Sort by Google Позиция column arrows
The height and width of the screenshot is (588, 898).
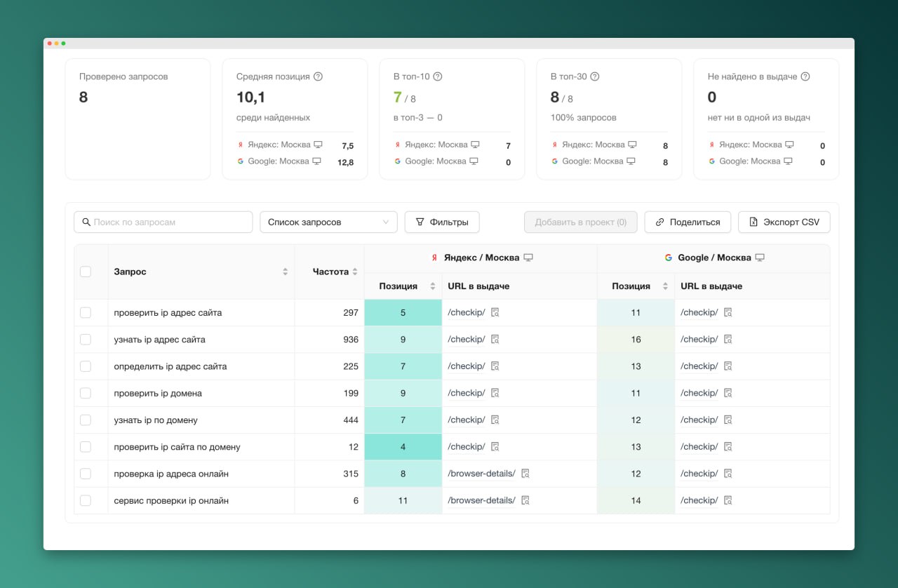coord(665,286)
